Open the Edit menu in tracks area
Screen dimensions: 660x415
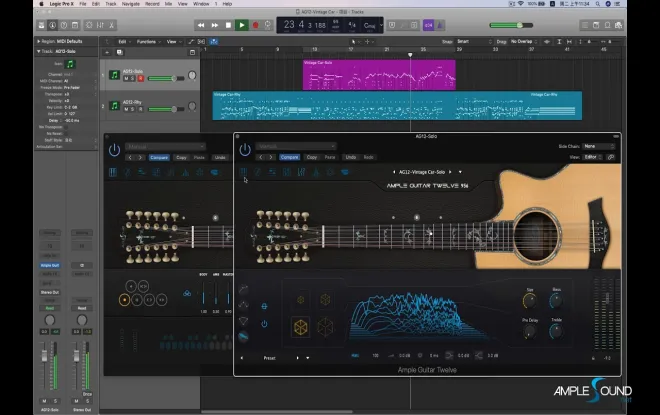124,42
